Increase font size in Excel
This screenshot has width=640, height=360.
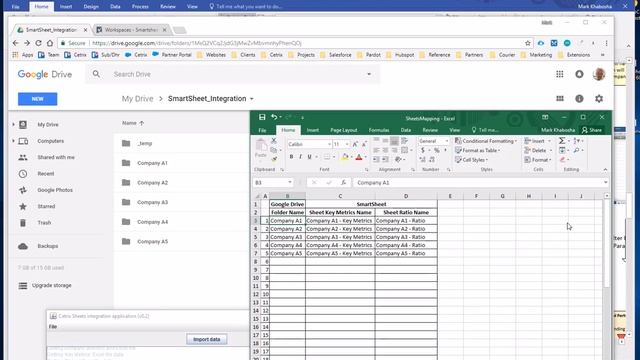click(355, 144)
